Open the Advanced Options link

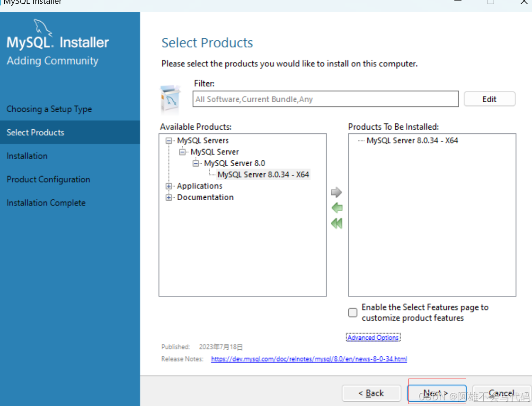pos(373,337)
